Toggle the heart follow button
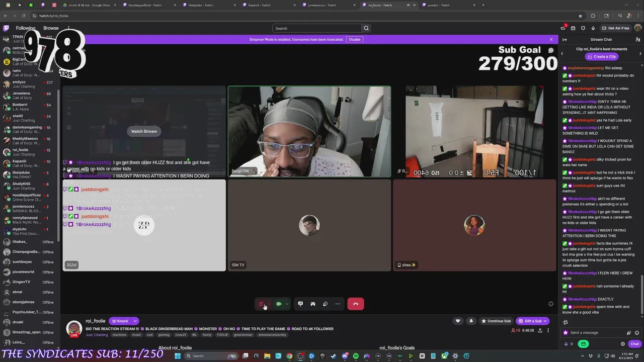The width and height of the screenshot is (644, 362). point(458,321)
